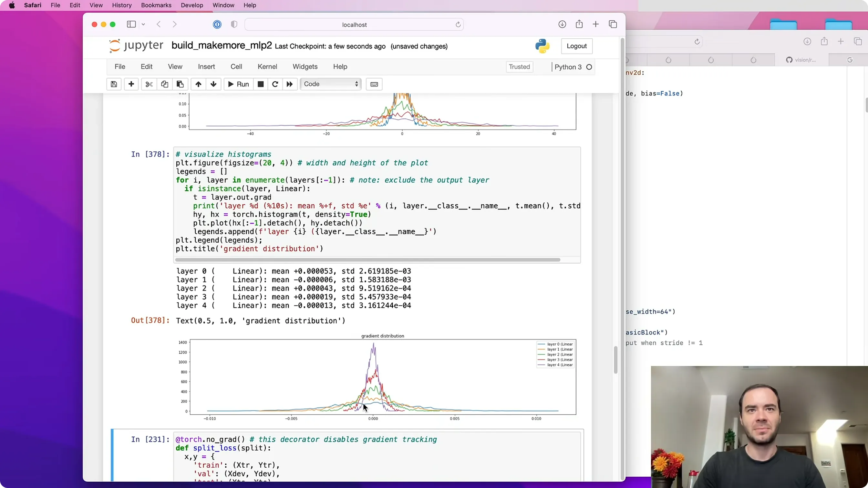The width and height of the screenshot is (868, 488).
Task: Open the Jupyter Cell menu
Action: (236, 67)
